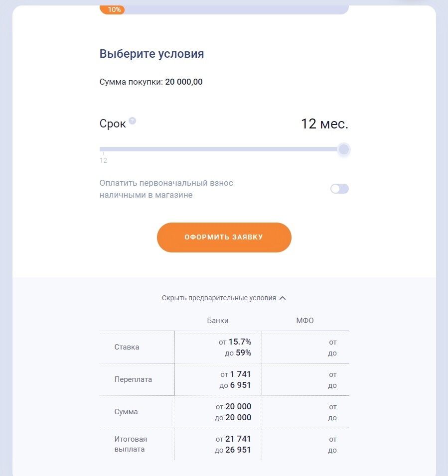
Task: Click the Ставка row label
Action: pos(127,347)
